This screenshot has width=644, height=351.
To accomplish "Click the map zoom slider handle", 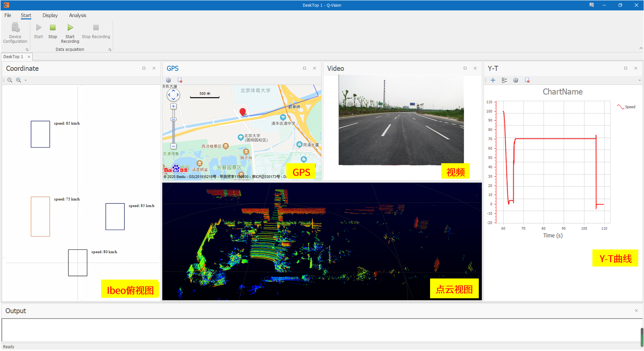I will (x=173, y=119).
